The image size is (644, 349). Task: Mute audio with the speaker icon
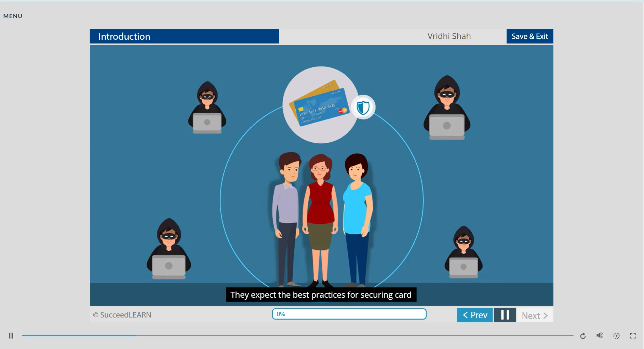(x=600, y=336)
